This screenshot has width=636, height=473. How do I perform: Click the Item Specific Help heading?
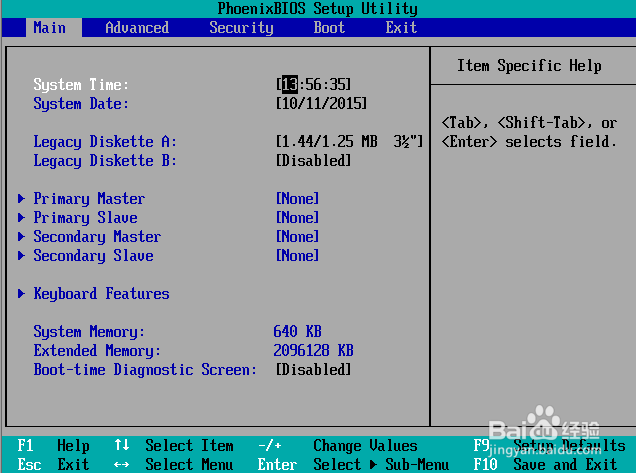529,66
